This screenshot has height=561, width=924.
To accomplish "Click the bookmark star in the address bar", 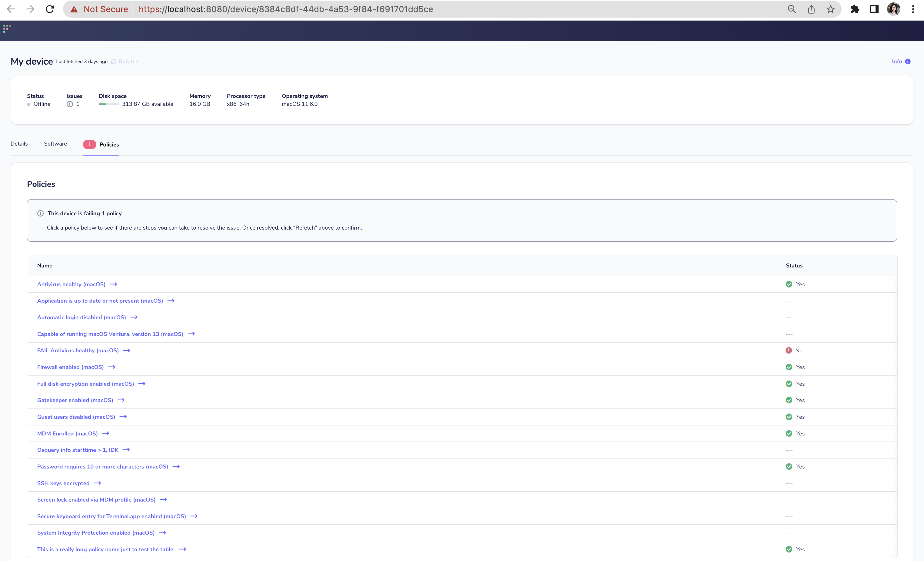I will (830, 9).
